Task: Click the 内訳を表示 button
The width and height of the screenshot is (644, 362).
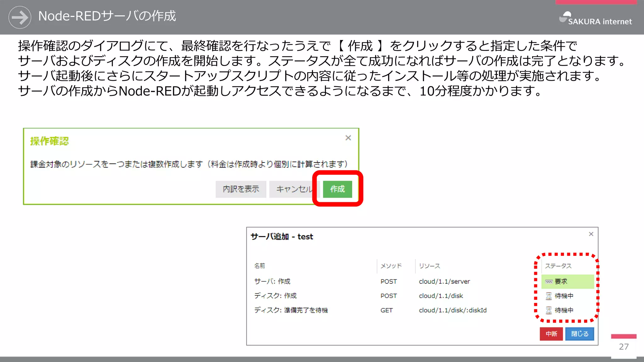Action: click(241, 189)
